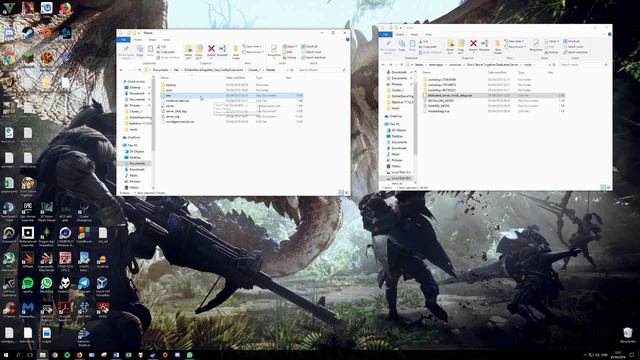Viewport: 640px width, 360px height.
Task: Open Properties in the mods window ribbon
Action: pos(536,46)
